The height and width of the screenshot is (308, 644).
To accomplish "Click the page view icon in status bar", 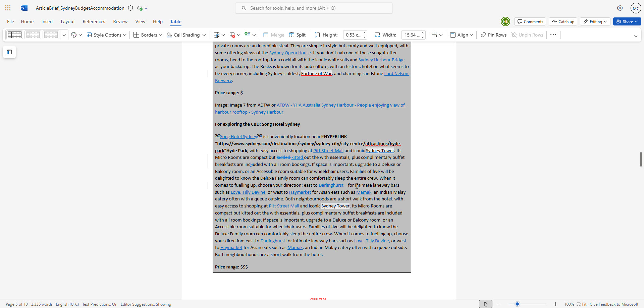I will pos(485,304).
